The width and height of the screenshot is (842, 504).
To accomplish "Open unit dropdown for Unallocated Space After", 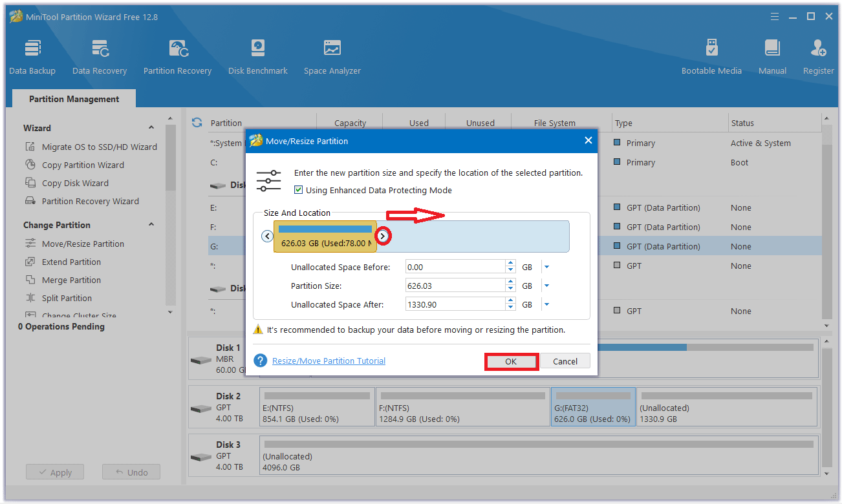I will click(546, 304).
